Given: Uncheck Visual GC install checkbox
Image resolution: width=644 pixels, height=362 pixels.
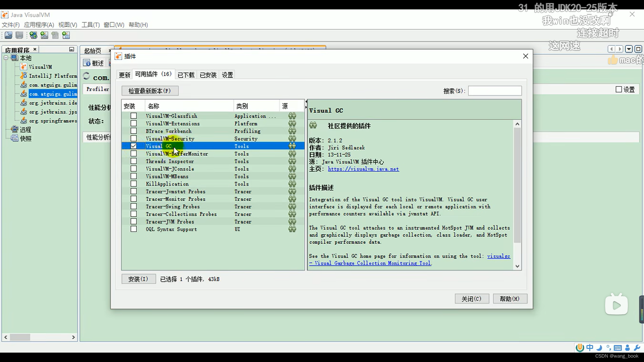Looking at the screenshot, I should [133, 146].
